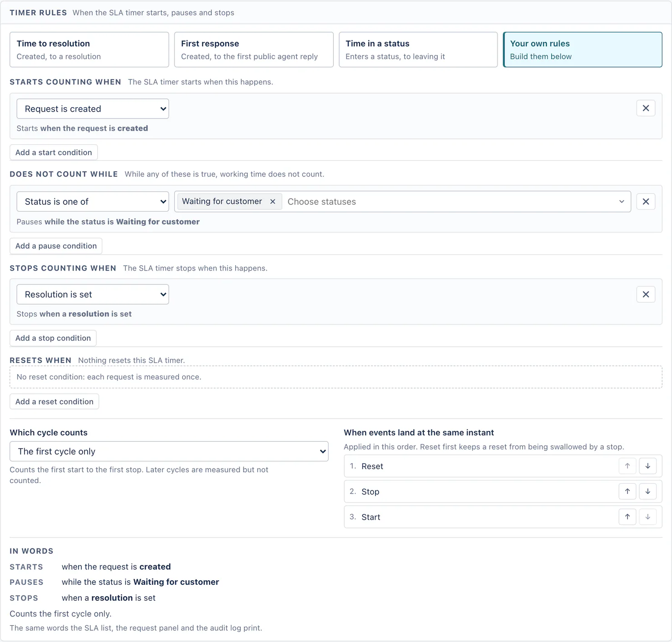Move Reset down in the event order
The image size is (672, 642).
coord(648,466)
